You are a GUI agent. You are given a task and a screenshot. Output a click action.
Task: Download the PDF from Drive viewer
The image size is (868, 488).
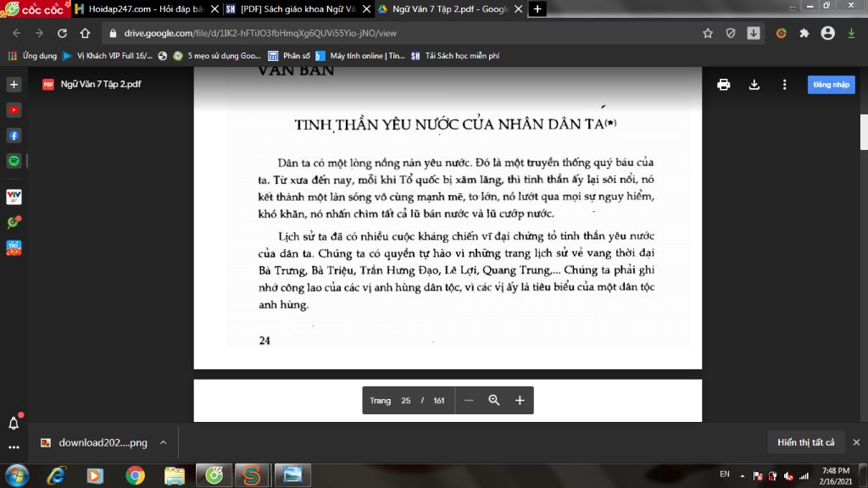[754, 85]
